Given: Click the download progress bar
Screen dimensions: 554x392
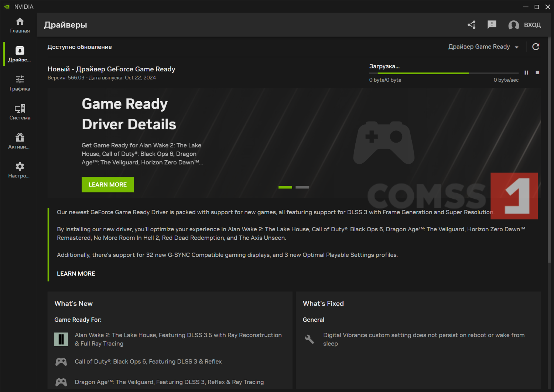Looking at the screenshot, I should (444, 73).
